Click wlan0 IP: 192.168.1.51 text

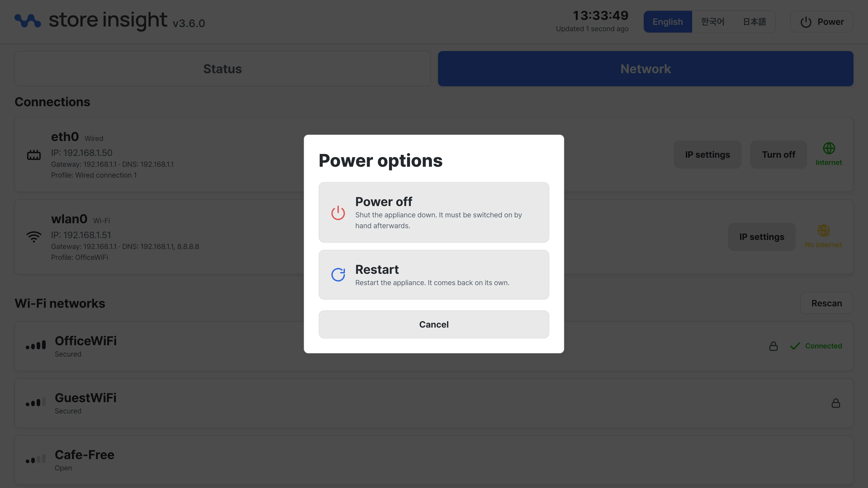click(81, 235)
